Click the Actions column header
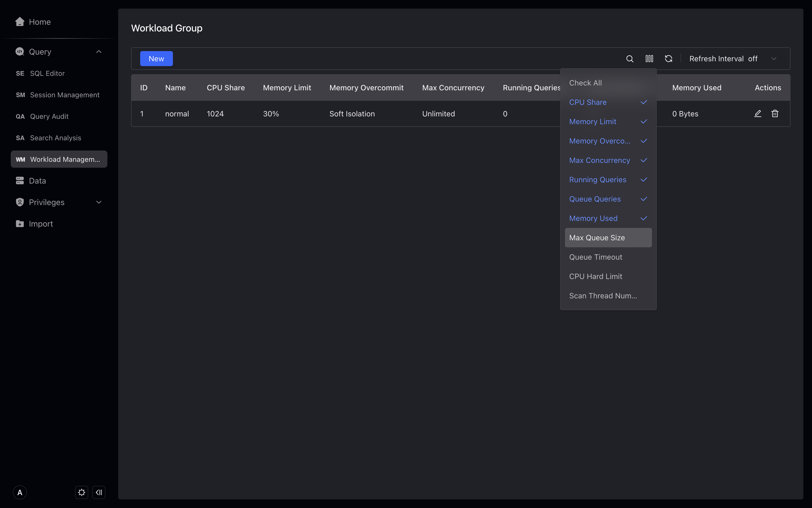Screen dimensions: 812x508 (x=768, y=88)
